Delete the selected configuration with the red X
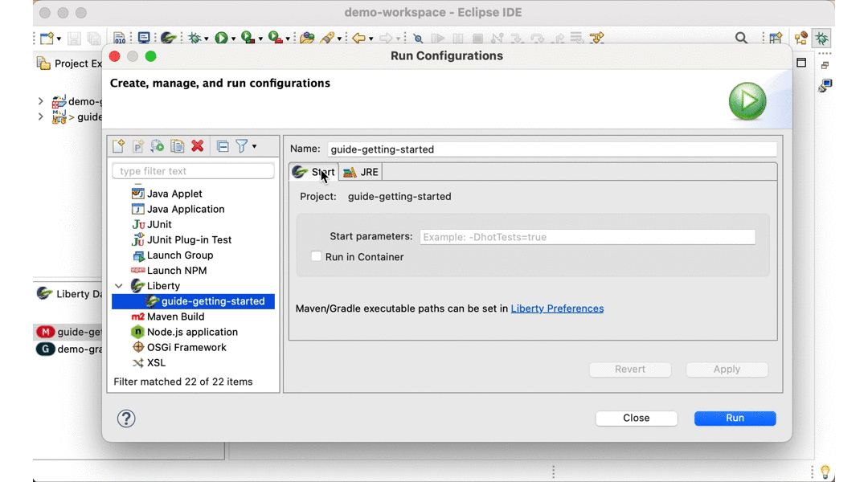This screenshot has width=868, height=482. pos(198,146)
